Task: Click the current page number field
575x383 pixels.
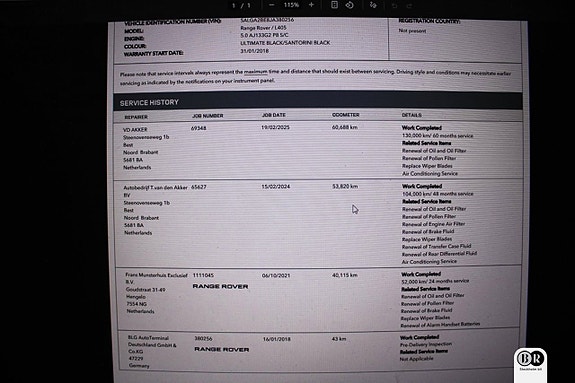Action: tap(234, 5)
